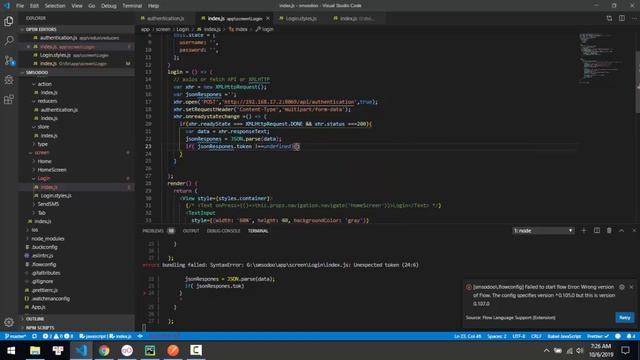The image size is (640, 360).
Task: Open the Manage gear in activity bar
Action: [9, 322]
